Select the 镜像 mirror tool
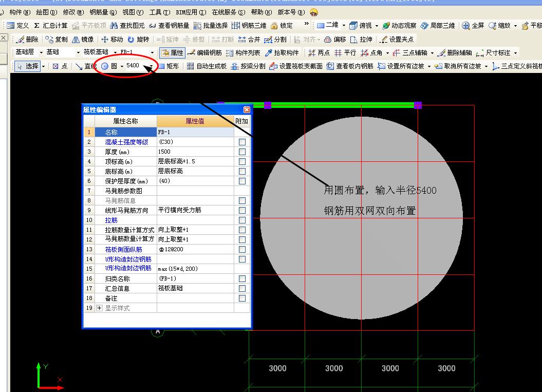 click(x=83, y=40)
